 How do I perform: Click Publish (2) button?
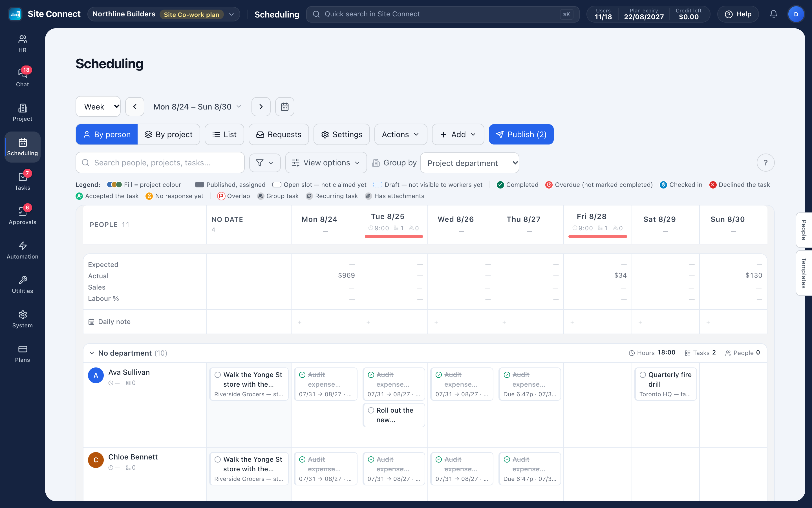521,134
